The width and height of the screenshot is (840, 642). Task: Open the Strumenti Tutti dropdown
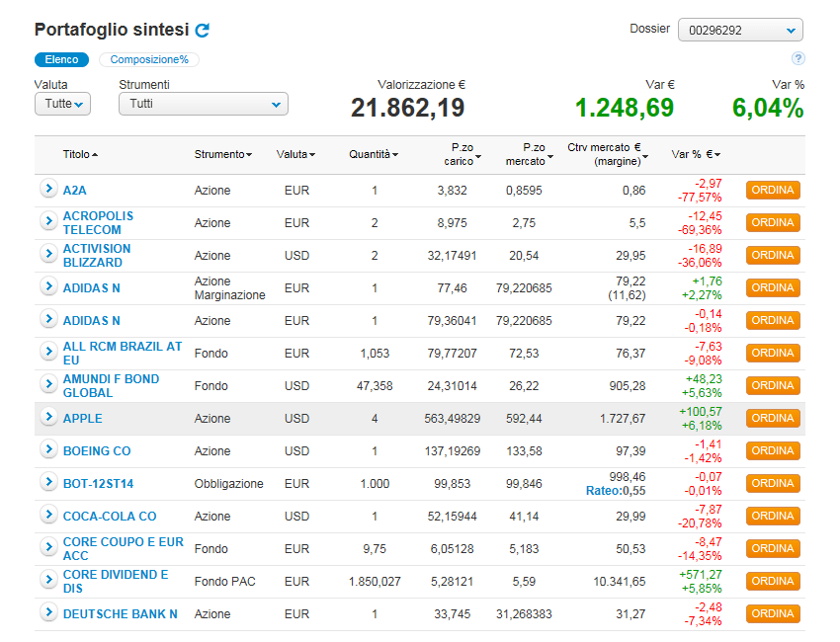click(204, 104)
